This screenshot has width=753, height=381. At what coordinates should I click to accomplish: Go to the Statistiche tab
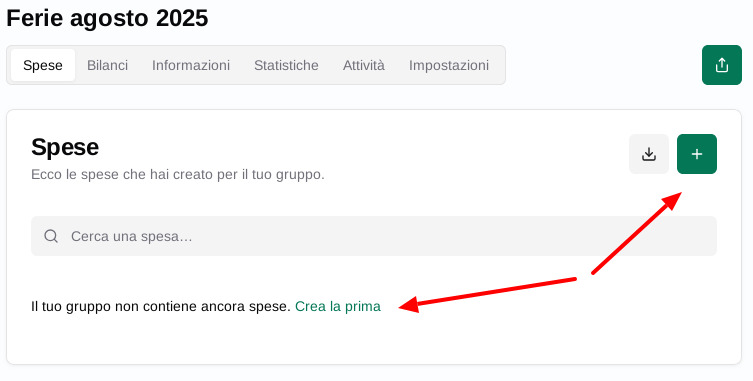click(286, 65)
